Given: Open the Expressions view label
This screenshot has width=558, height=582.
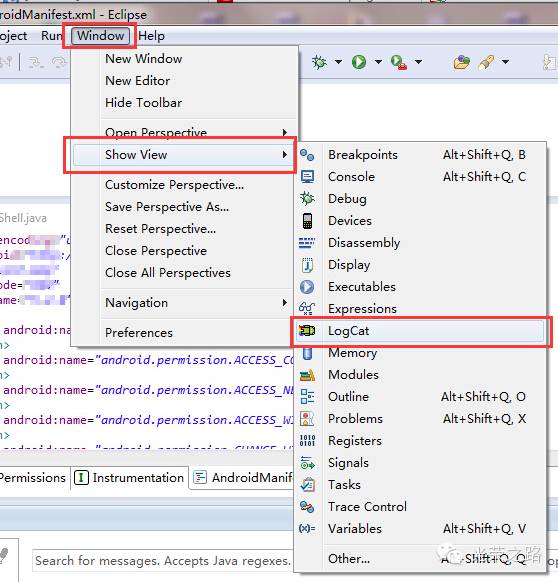Looking at the screenshot, I should pyautogui.click(x=362, y=309).
